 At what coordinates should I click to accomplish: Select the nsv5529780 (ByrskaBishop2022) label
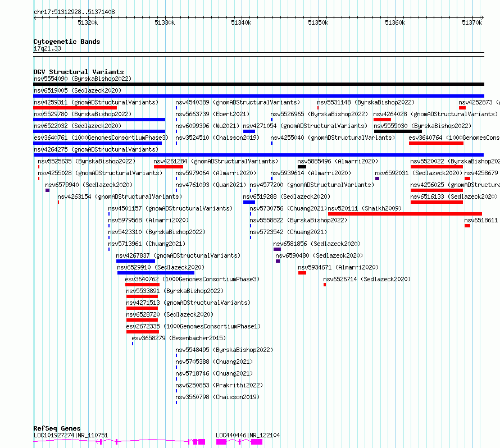click(83, 114)
